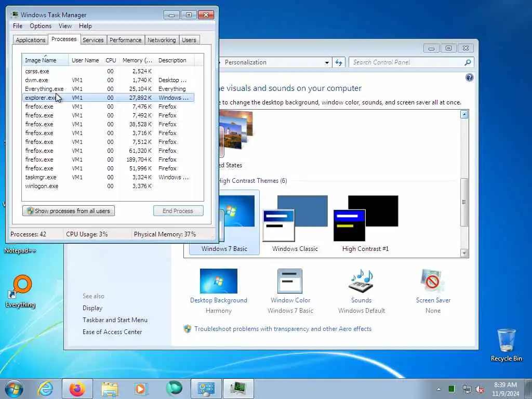
Task: Select firefox.exe row using 189,704 K
Action: point(108,159)
